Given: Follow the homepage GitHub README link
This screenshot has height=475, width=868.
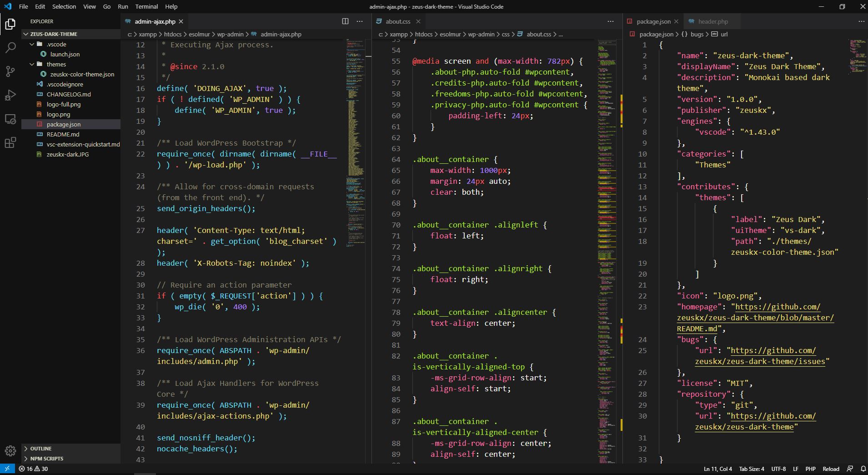Looking at the screenshot, I should pos(755,318).
